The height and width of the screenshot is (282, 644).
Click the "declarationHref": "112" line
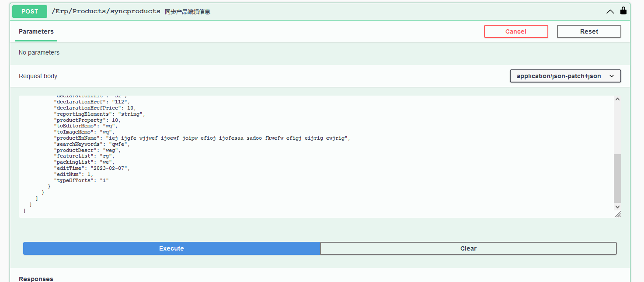pos(92,102)
